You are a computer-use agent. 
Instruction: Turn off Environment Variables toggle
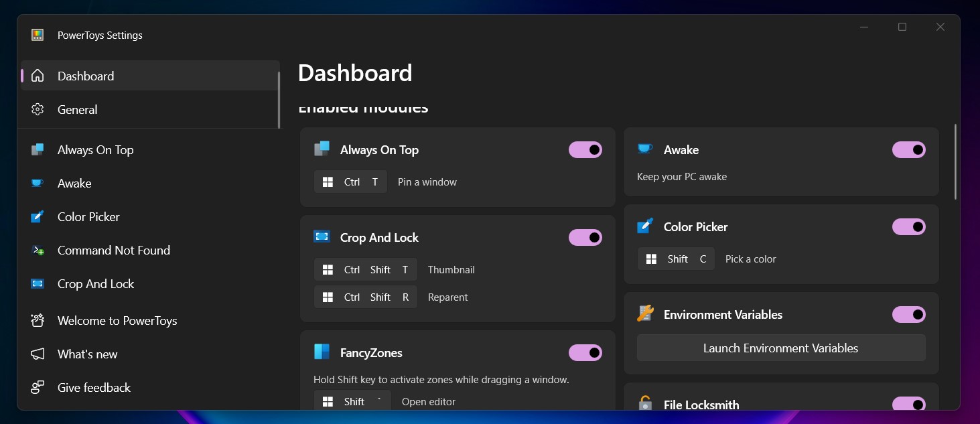tap(909, 315)
